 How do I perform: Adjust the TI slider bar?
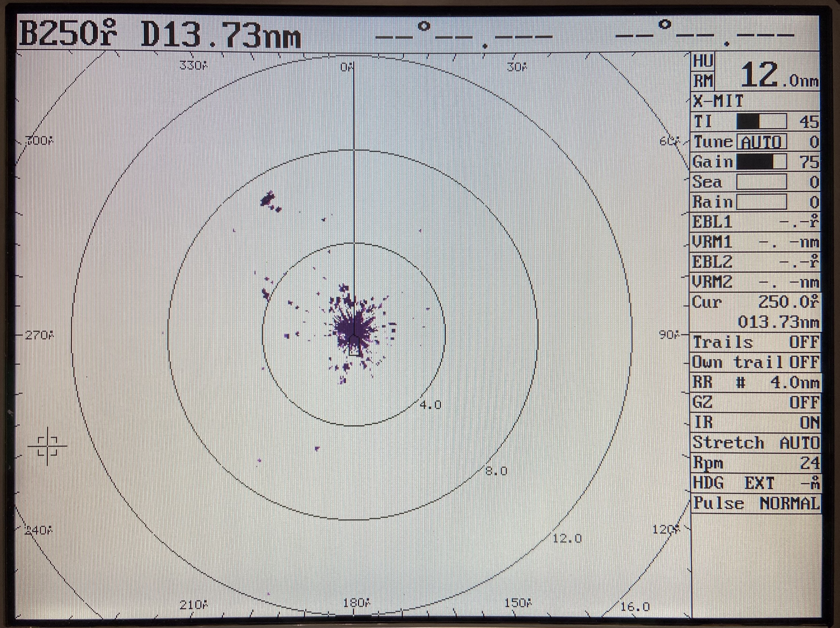[761, 122]
